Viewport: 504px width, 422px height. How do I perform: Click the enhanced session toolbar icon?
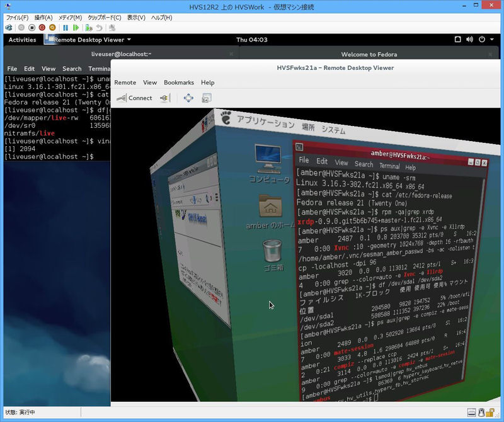tap(112, 28)
